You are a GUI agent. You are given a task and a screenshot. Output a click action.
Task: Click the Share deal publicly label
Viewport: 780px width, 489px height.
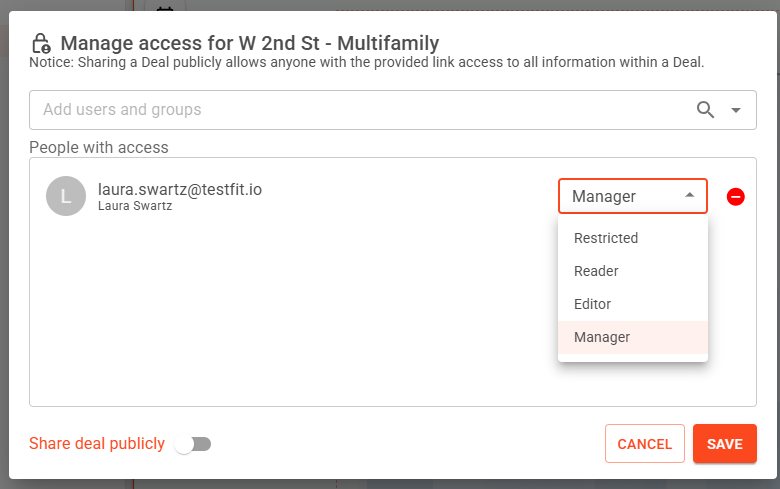[97, 444]
